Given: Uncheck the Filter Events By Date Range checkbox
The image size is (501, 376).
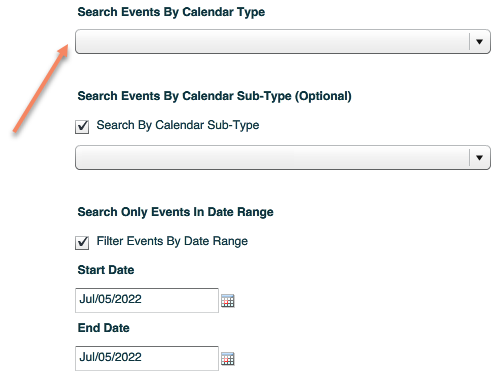Looking at the screenshot, I should click(82, 243).
